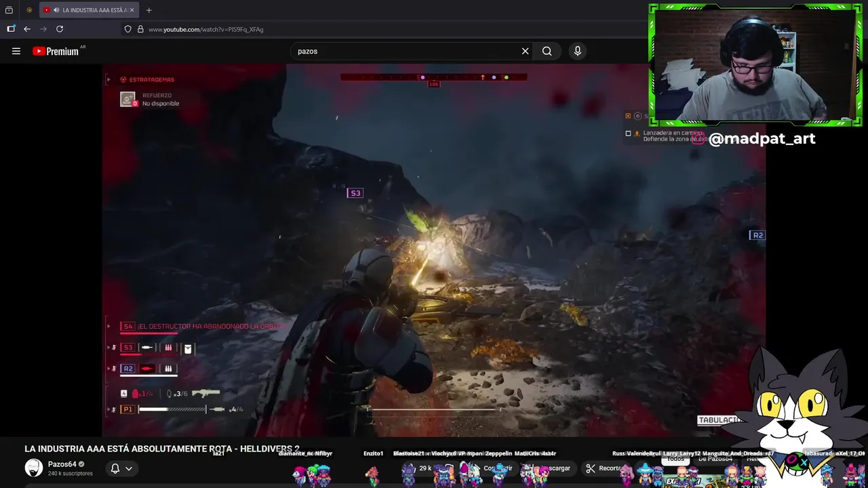Click the Compartir share button
The height and width of the screenshot is (488, 868).
[494, 468]
